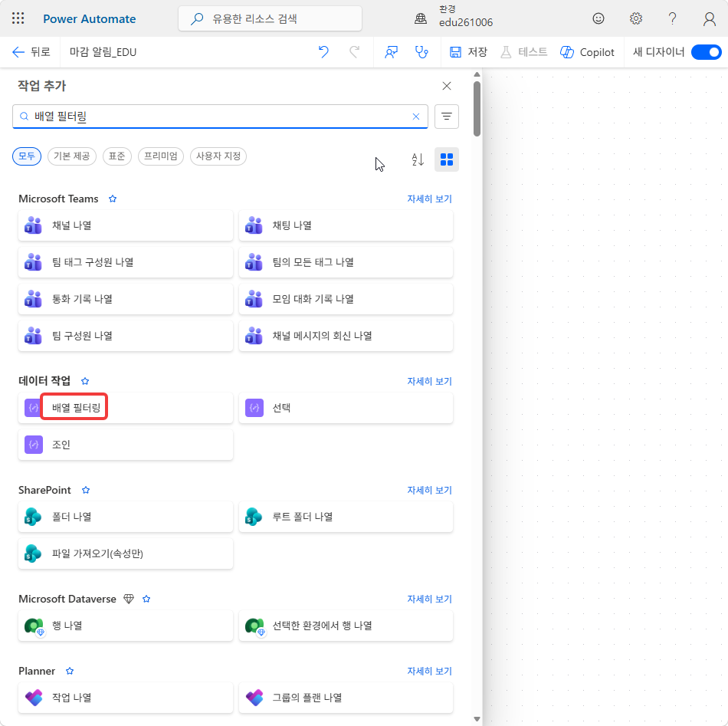Screen dimensions: 728x726
Task: Open the feedback smiley icon
Action: pos(598,18)
